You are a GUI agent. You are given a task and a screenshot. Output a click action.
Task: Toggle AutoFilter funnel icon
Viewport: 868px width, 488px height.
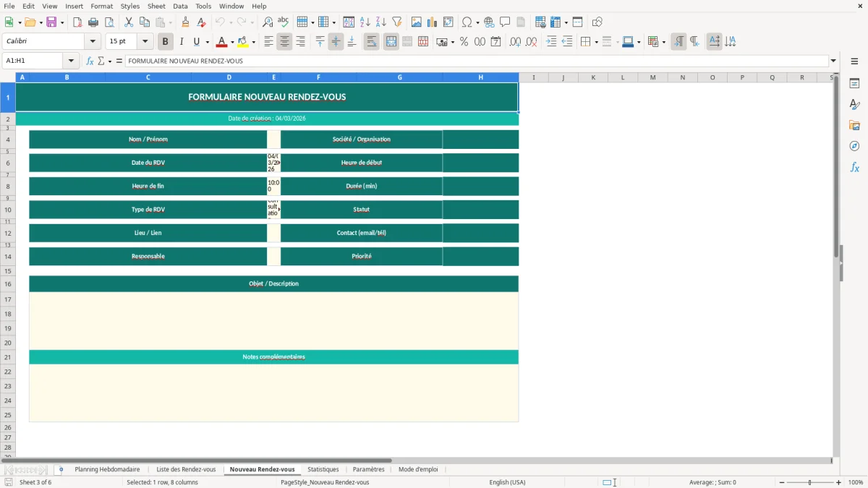397,22
